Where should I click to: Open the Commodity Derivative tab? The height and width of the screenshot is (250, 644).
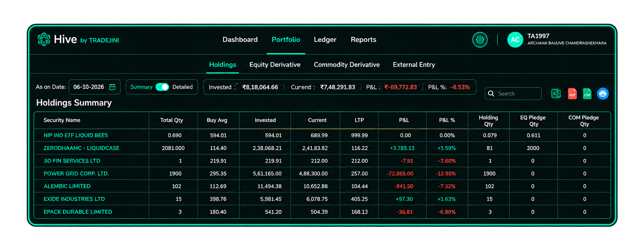tap(347, 65)
